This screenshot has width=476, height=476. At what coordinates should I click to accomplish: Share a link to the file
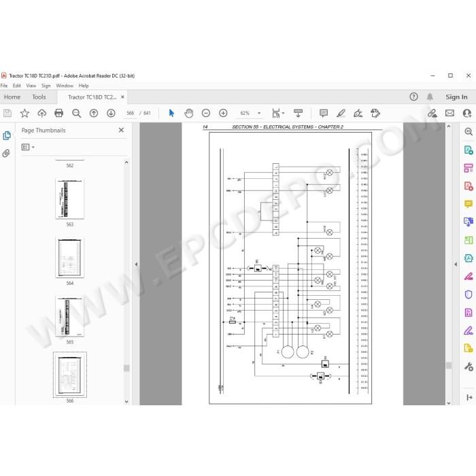(x=432, y=114)
